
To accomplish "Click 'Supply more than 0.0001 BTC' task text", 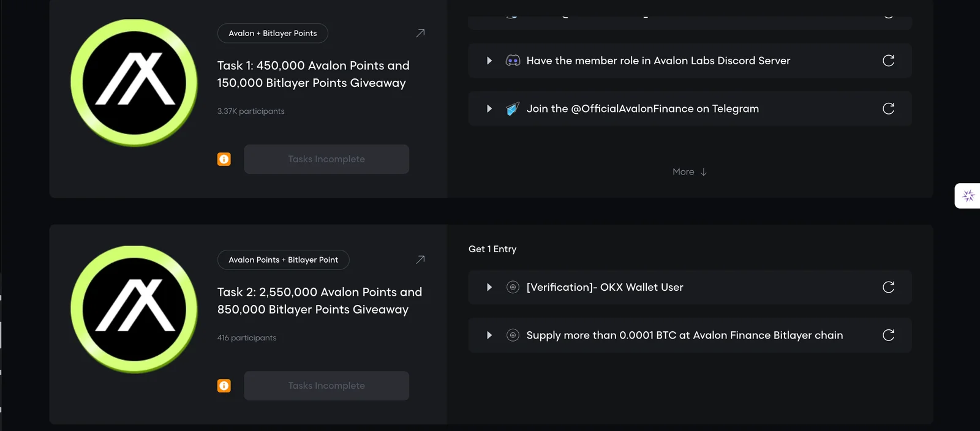I will tap(685, 335).
